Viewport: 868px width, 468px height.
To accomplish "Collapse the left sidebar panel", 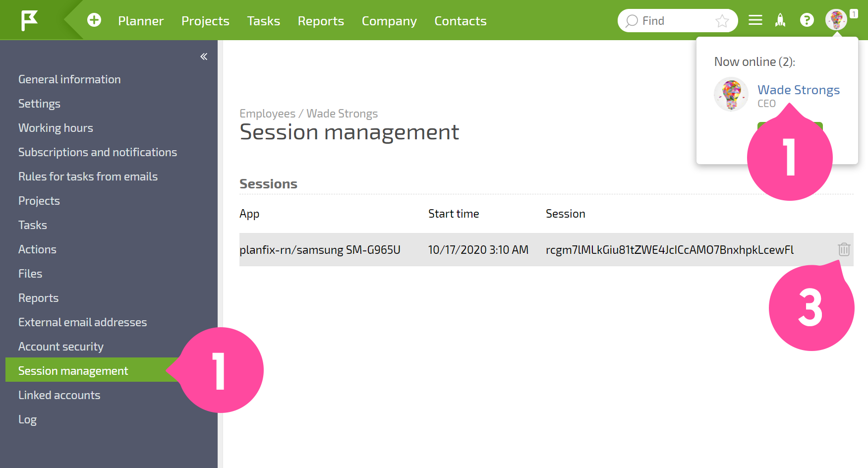I will point(204,57).
